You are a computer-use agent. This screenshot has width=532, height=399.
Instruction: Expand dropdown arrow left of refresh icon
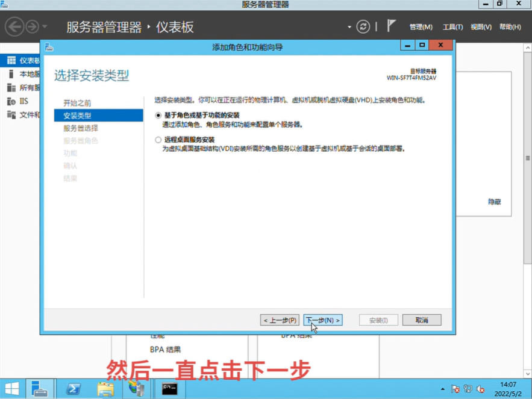tap(349, 27)
